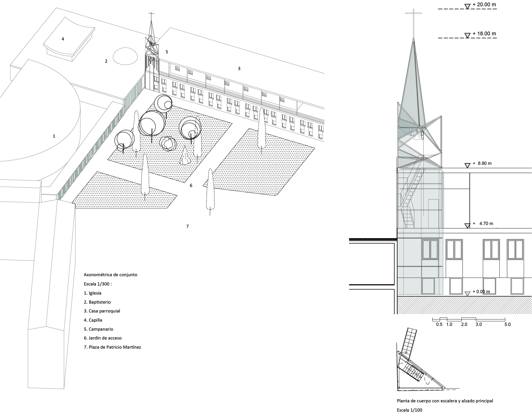Viewport: 532px width, 414px height.
Task: Click the '2.0' scale bar label
Action: pyautogui.click(x=464, y=324)
